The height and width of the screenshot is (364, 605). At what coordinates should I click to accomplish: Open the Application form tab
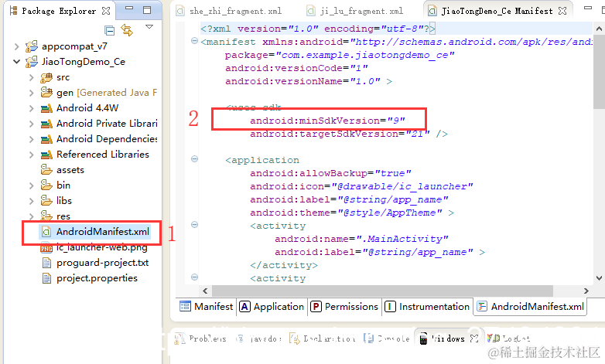point(272,307)
